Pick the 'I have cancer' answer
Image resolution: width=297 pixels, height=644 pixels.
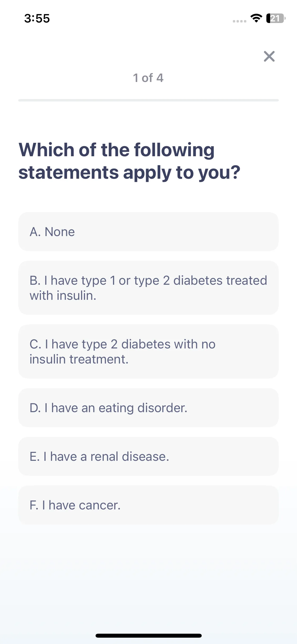coord(148,505)
